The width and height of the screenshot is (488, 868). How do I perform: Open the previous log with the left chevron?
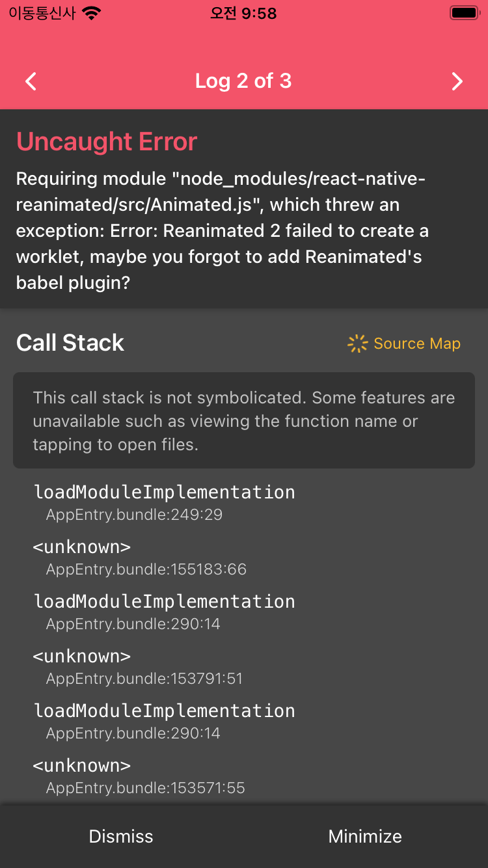click(30, 81)
